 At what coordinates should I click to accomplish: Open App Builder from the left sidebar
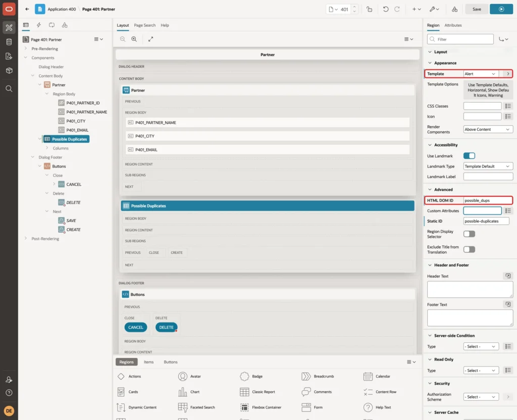tap(9, 28)
